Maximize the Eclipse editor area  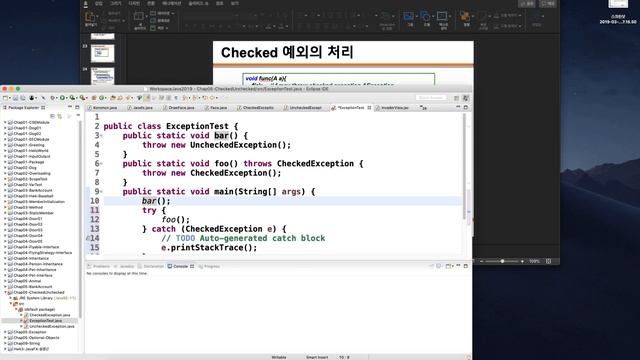click(x=466, y=107)
